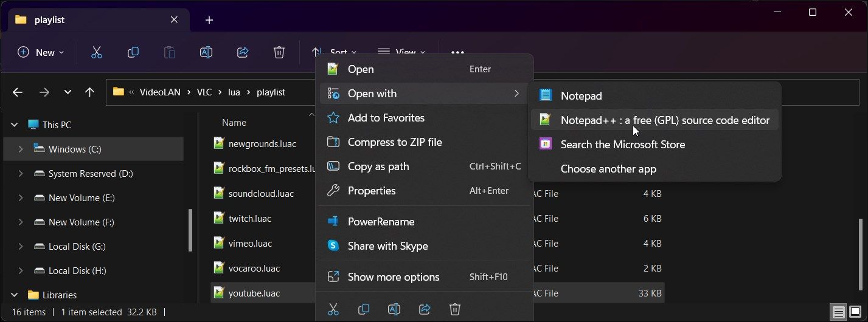
Task: Open the View dropdown
Action: (x=401, y=52)
